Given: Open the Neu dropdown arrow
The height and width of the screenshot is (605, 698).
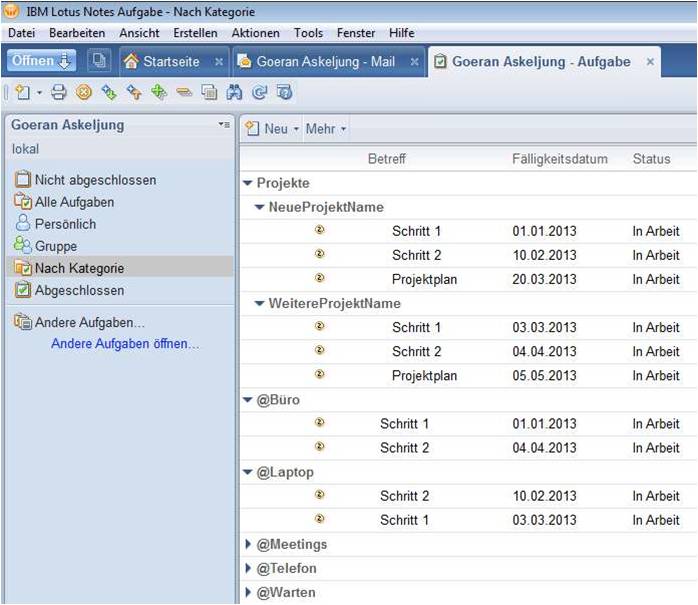Looking at the screenshot, I should pyautogui.click(x=296, y=130).
